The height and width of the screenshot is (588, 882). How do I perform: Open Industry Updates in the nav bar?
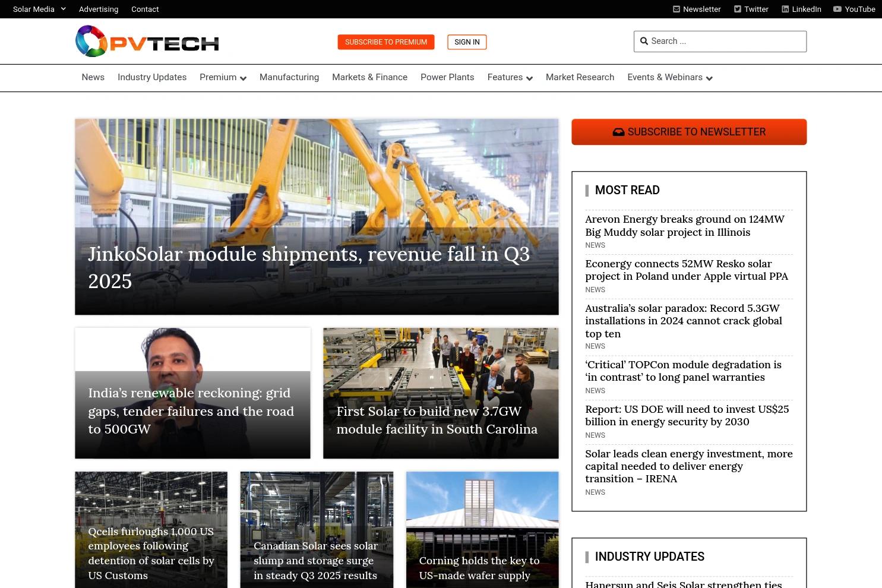pos(152,77)
